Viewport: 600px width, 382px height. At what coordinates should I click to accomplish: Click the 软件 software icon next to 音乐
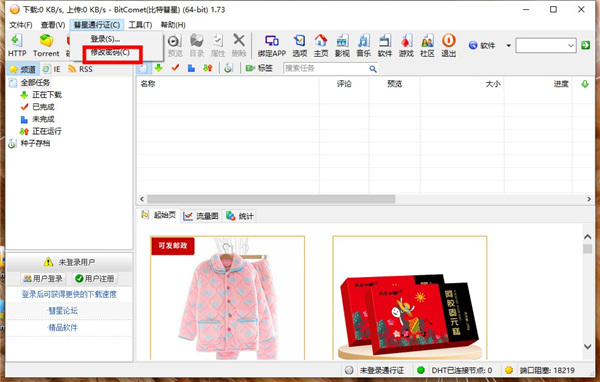[x=385, y=45]
